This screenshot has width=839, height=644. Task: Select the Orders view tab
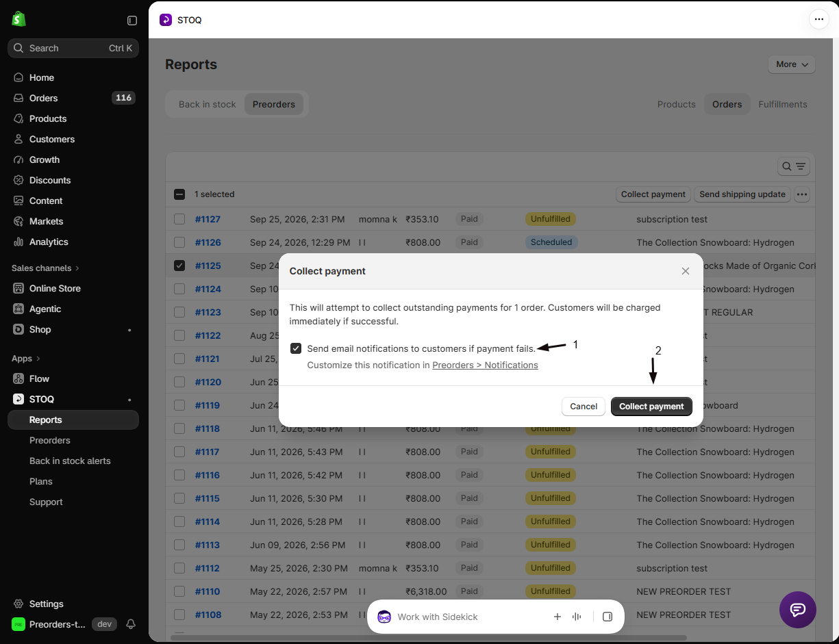(727, 104)
